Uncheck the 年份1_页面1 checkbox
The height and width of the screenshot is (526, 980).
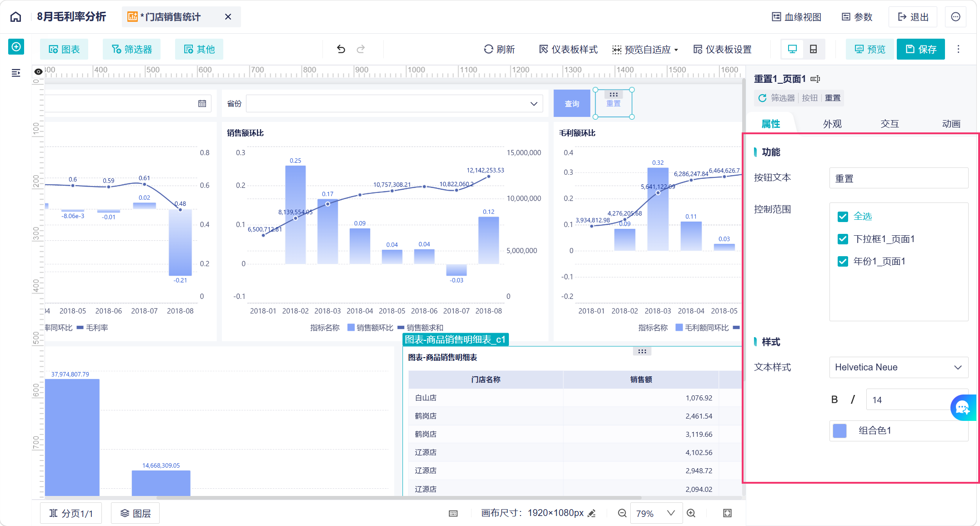(843, 261)
